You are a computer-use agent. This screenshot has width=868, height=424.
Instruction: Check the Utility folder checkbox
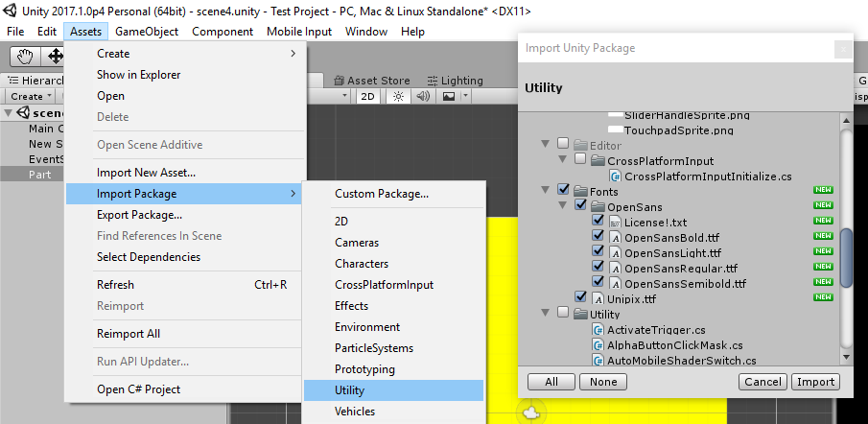click(x=563, y=312)
